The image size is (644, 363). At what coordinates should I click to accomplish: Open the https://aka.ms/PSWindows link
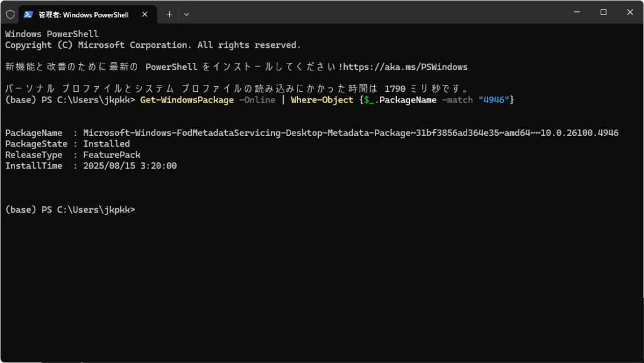click(x=406, y=67)
